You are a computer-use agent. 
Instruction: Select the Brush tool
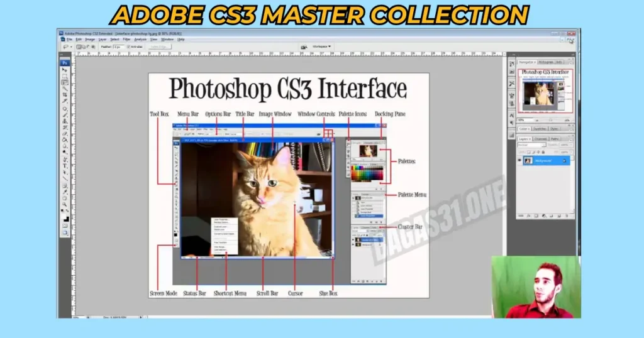pyautogui.click(x=65, y=115)
